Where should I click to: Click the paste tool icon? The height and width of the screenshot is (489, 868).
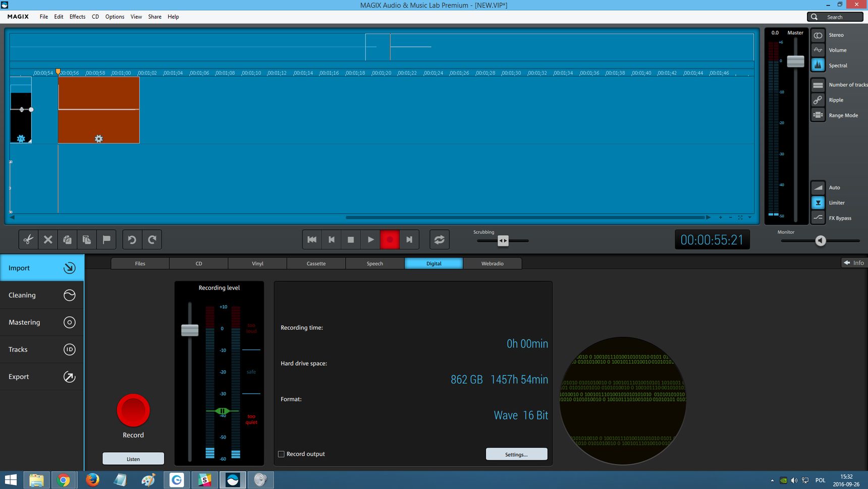click(x=87, y=239)
